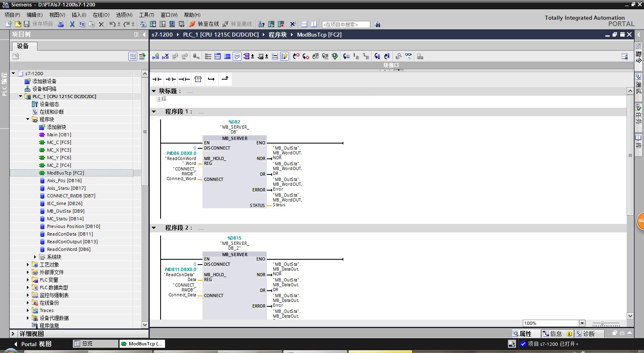Toggle the details view in the project tree

coord(132,56)
